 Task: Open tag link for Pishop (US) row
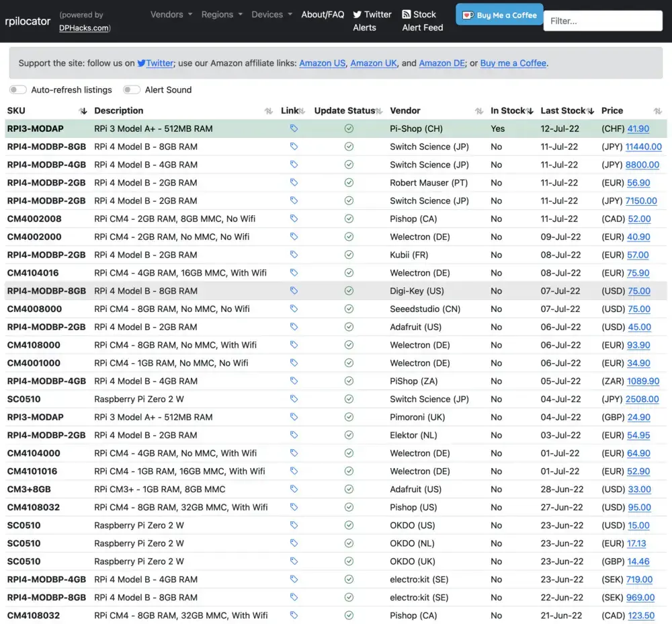point(294,507)
